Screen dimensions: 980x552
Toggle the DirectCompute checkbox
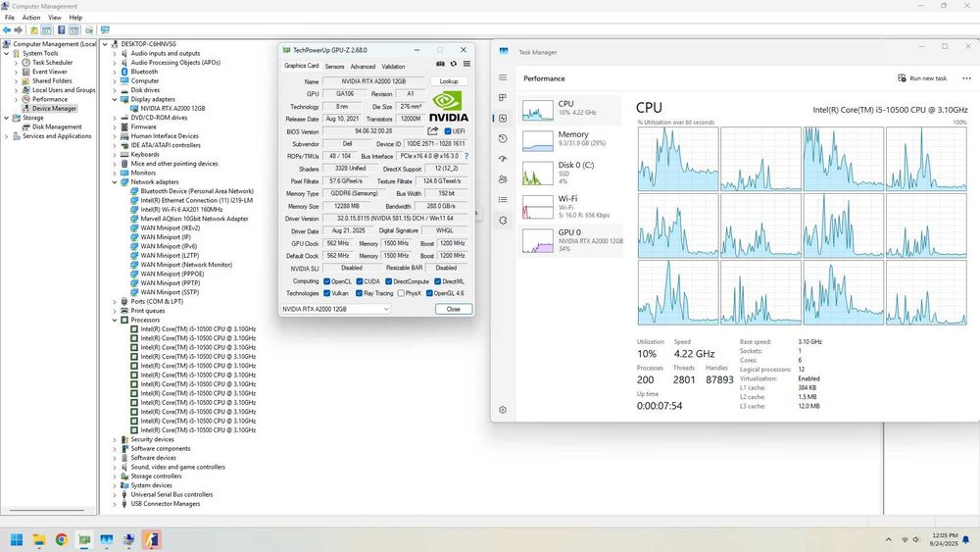[389, 281]
